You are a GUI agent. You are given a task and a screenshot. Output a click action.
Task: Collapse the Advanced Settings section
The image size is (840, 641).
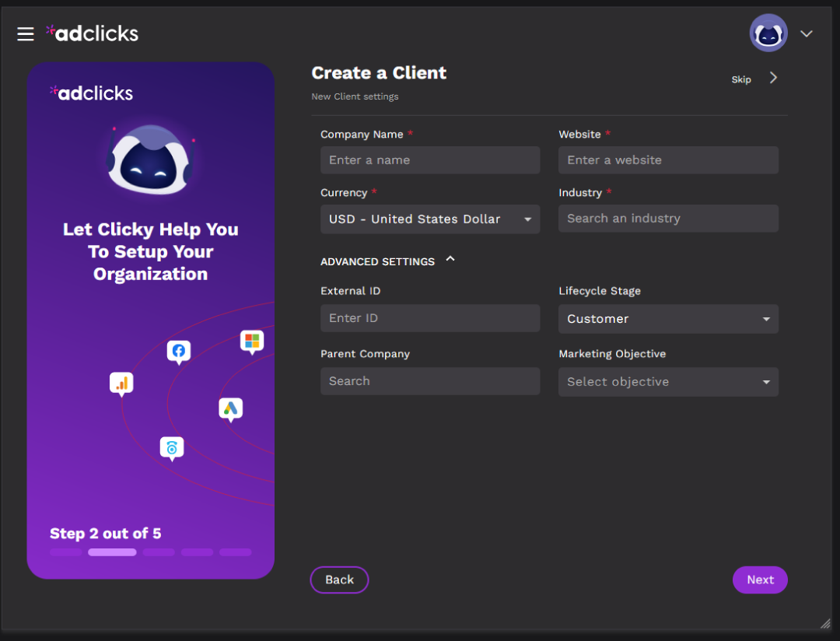coord(450,260)
